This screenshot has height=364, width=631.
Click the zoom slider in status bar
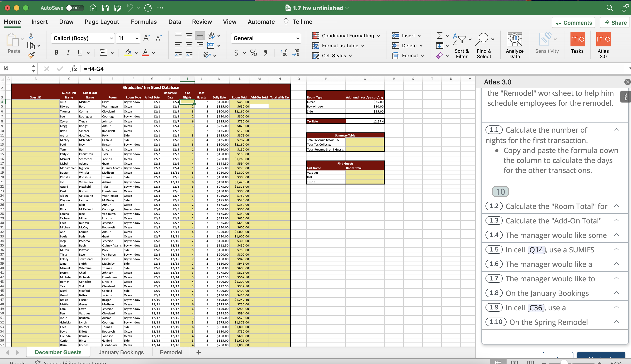pos(564,362)
